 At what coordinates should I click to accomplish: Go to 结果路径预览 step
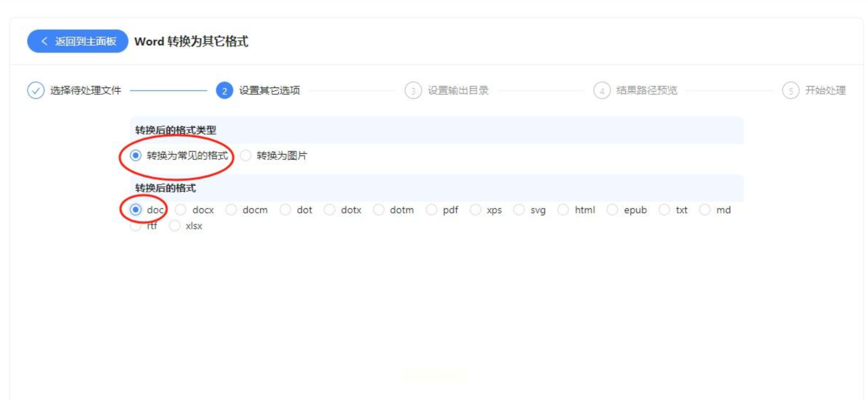[647, 90]
